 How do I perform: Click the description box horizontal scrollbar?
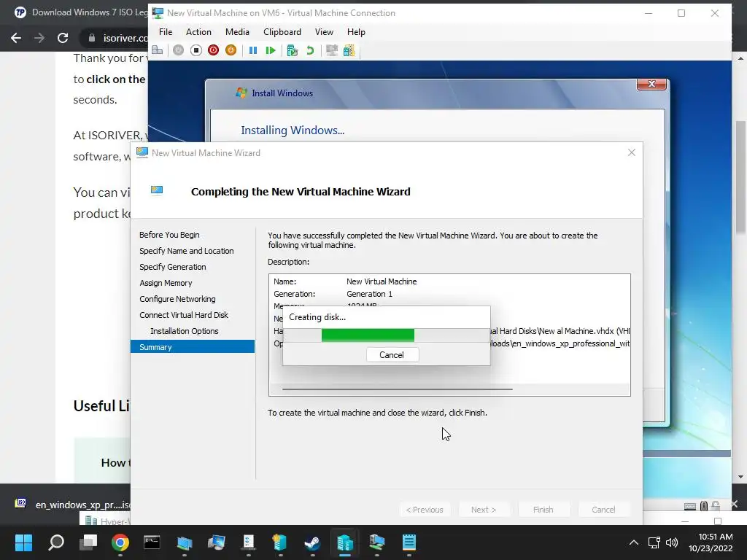click(x=398, y=389)
